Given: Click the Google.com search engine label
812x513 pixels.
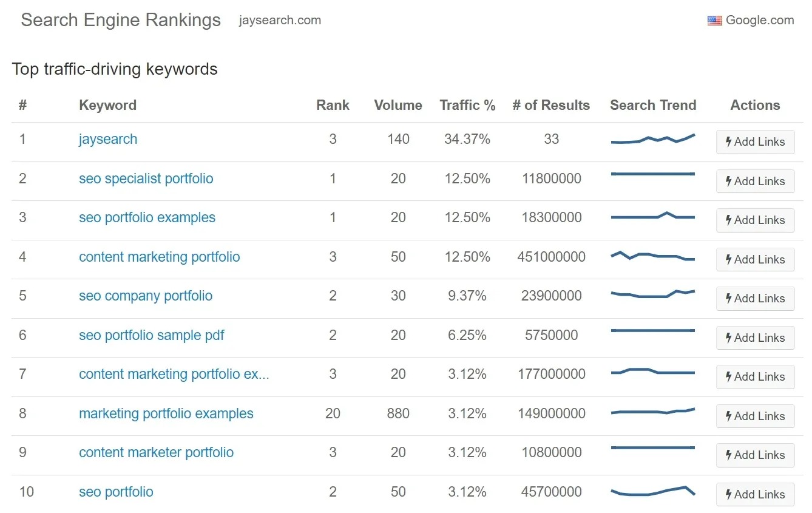Looking at the screenshot, I should click(x=760, y=20).
